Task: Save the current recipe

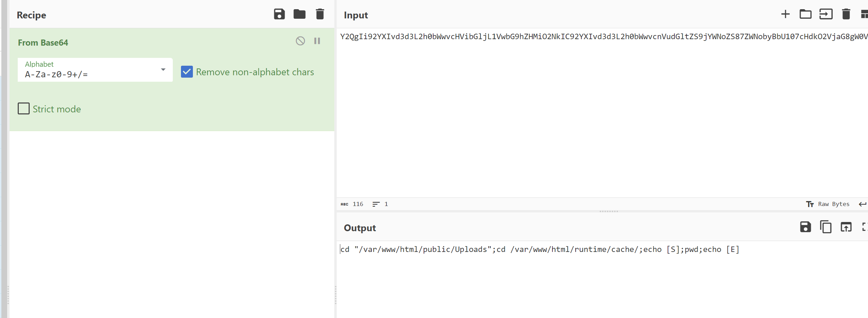Action: click(279, 14)
